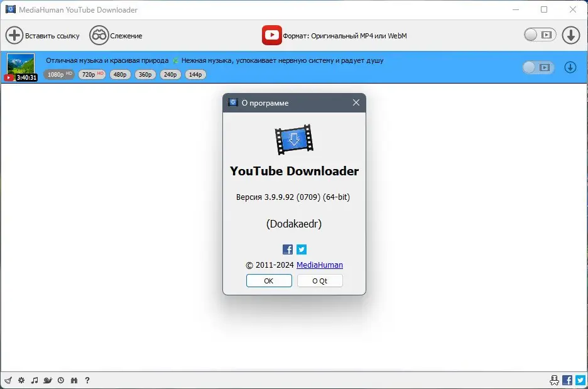The height and width of the screenshot is (389, 588).
Task: Choose 1080p HD quality
Action: tap(59, 74)
